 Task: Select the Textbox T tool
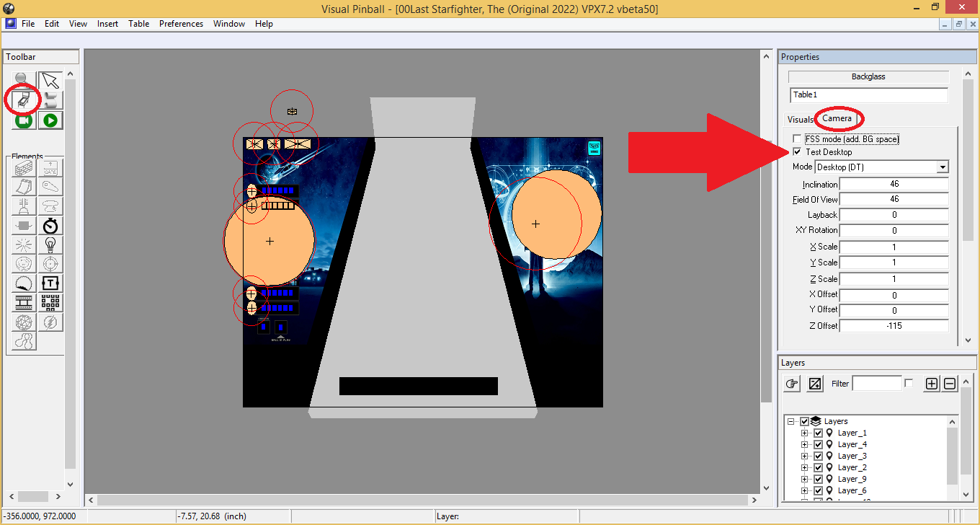click(x=50, y=283)
